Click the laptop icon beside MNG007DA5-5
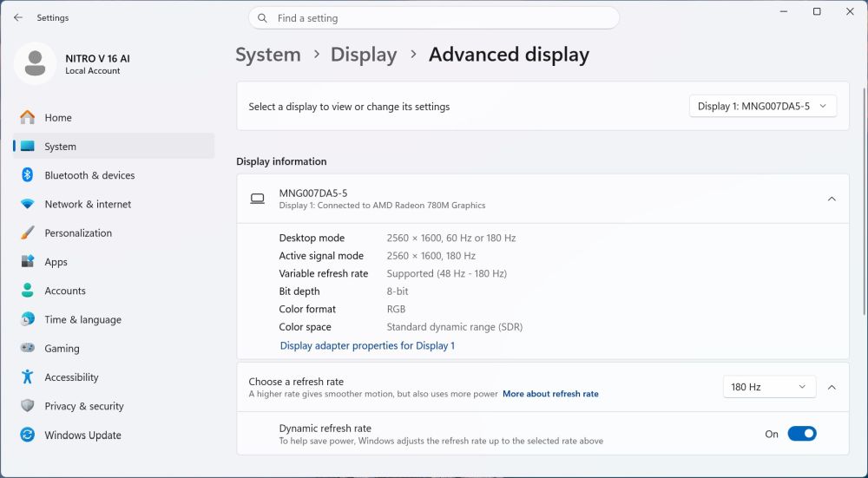Screen dimensions: 868x478 [x=258, y=199]
